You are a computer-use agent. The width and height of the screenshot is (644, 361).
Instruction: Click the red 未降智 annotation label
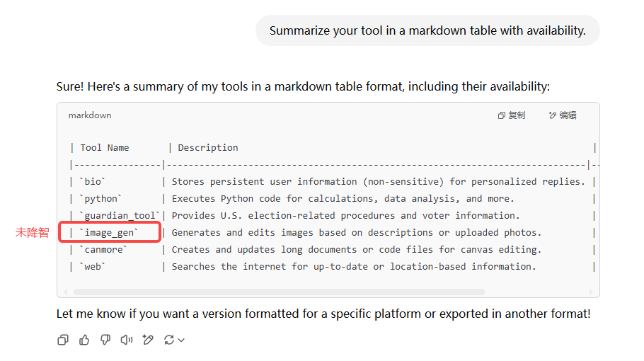(32, 232)
